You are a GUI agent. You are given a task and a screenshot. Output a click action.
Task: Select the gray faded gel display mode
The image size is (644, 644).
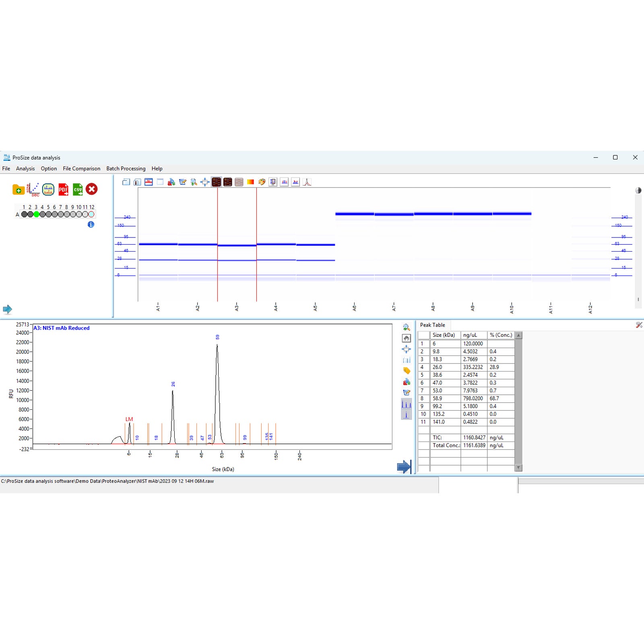[x=239, y=182]
